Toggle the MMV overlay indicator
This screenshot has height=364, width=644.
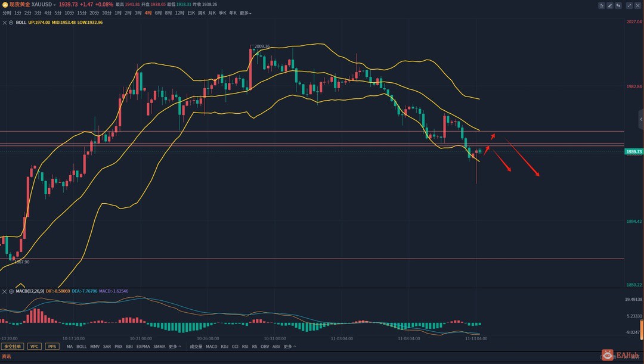click(95, 347)
